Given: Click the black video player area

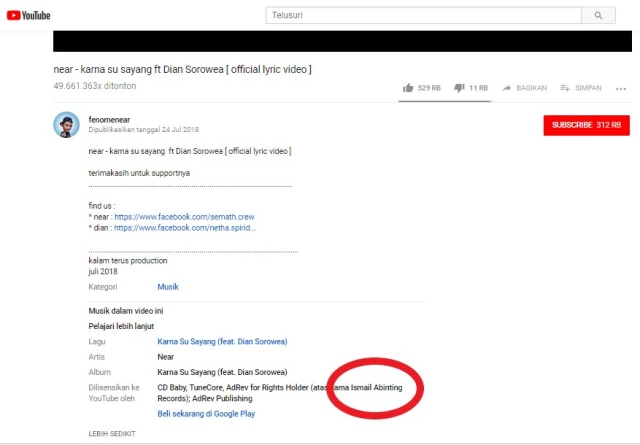Looking at the screenshot, I should click(x=342, y=41).
